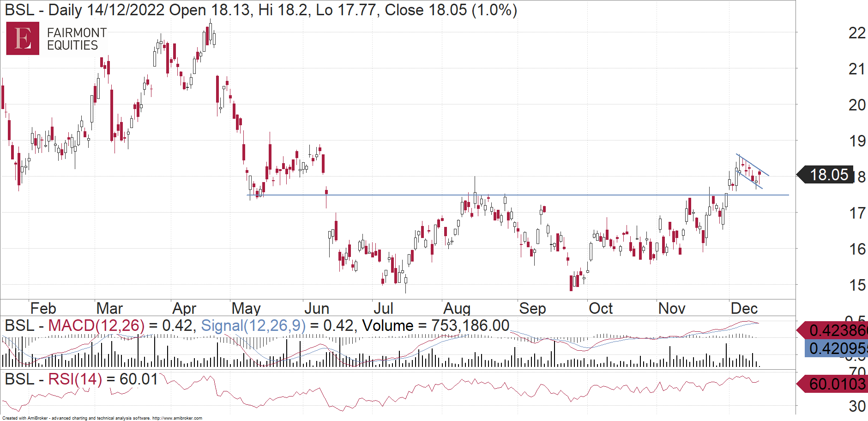
Task: Open the http://www.amibroker.com link
Action: tap(178, 417)
